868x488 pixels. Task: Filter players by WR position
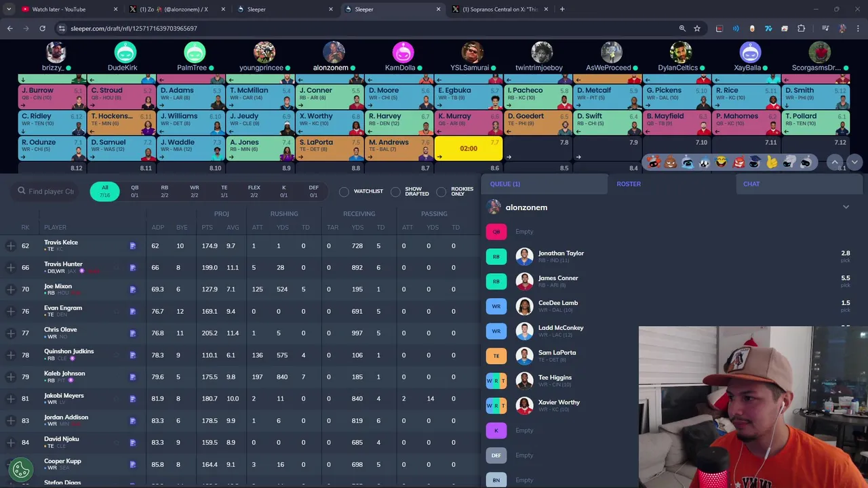coord(194,191)
